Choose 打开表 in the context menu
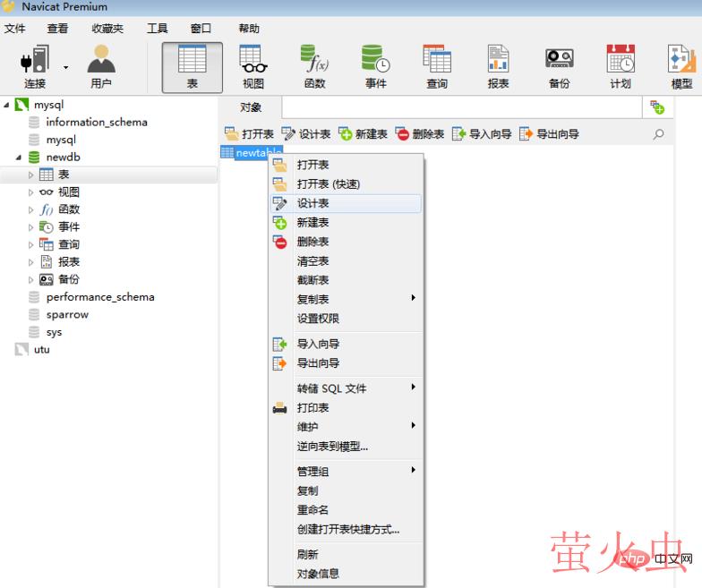Screen dimensions: 702x588 [x=346, y=165]
